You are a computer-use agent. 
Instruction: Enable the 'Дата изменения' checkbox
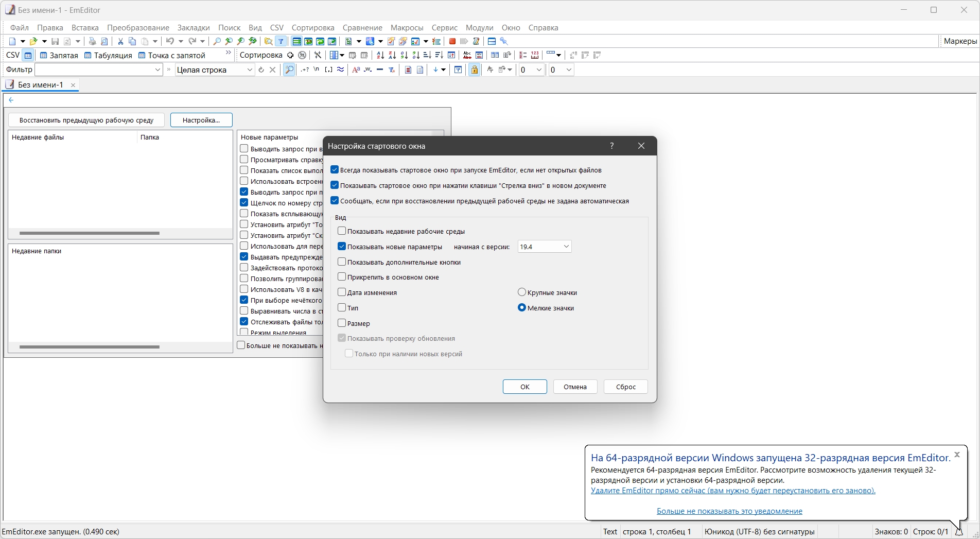pyautogui.click(x=342, y=292)
